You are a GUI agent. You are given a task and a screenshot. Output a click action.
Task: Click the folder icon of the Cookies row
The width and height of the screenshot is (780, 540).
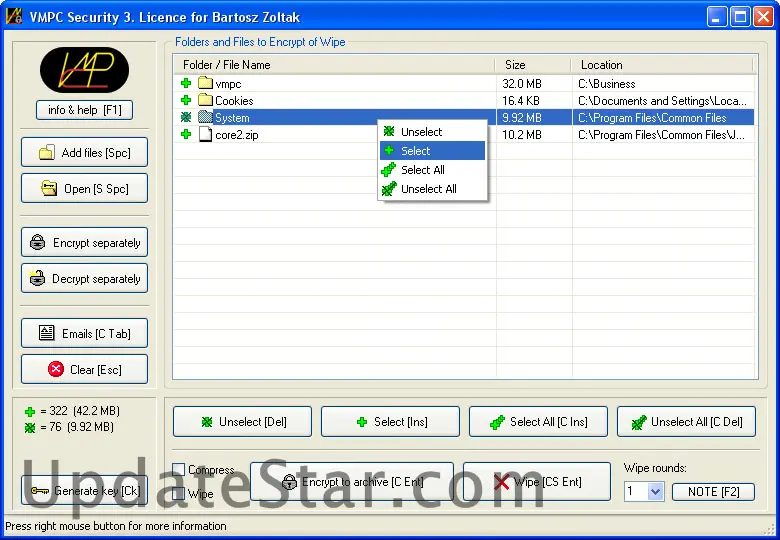tap(205, 101)
